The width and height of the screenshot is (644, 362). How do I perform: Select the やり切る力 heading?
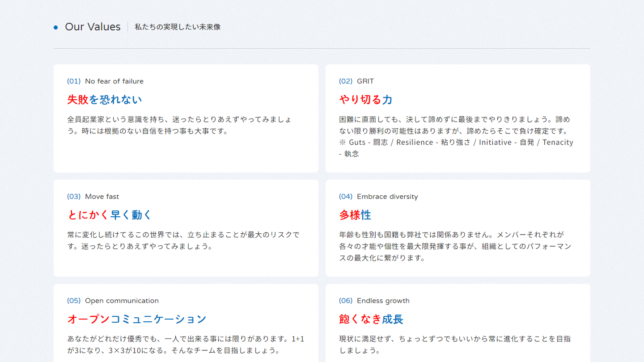coord(366,100)
